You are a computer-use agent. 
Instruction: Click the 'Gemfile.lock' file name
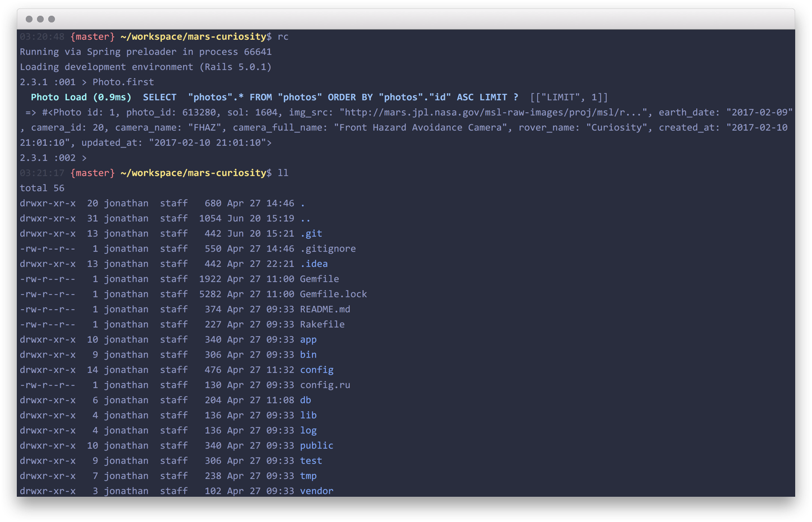[x=334, y=294]
